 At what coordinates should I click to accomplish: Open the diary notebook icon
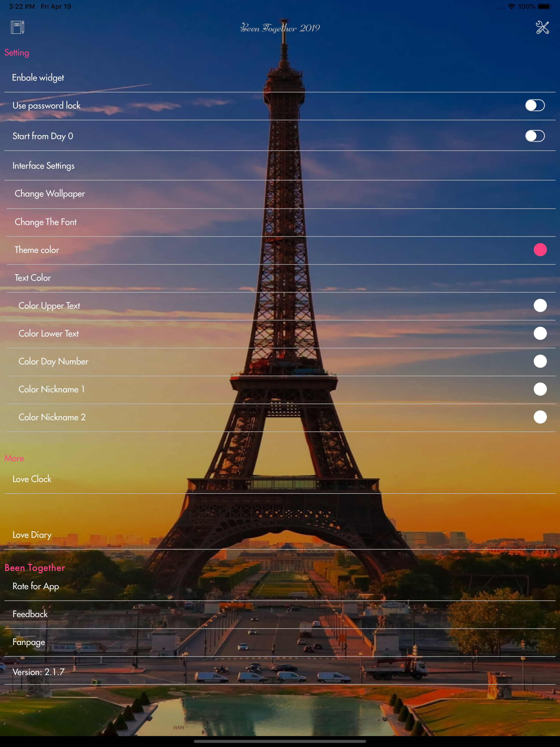point(17,27)
